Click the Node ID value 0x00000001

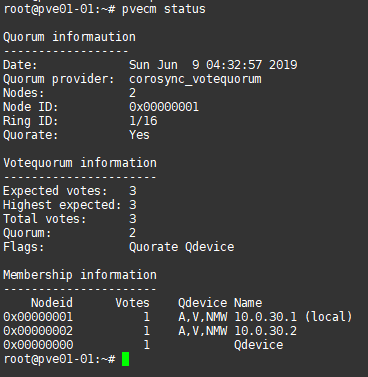(164, 107)
